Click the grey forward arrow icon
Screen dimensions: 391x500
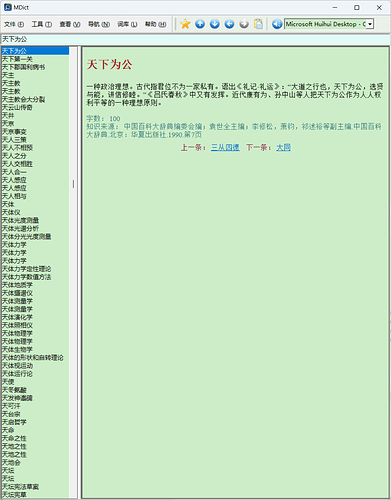pos(244,24)
